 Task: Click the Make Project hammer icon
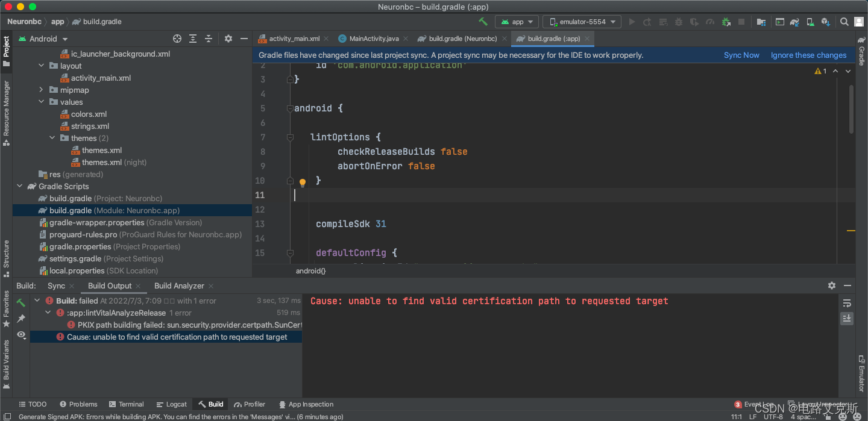(x=483, y=21)
